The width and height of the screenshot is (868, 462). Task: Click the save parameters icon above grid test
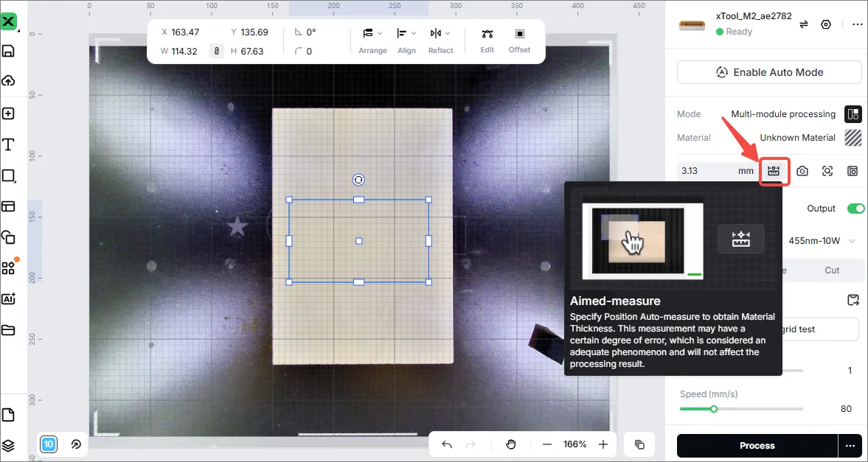(x=853, y=301)
